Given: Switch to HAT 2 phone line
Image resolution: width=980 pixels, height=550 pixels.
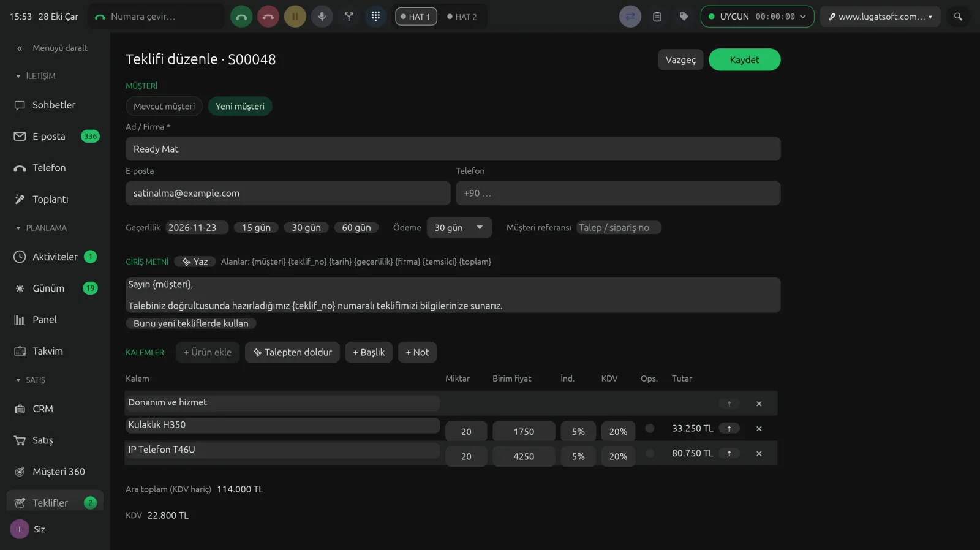Looking at the screenshot, I should [x=462, y=17].
